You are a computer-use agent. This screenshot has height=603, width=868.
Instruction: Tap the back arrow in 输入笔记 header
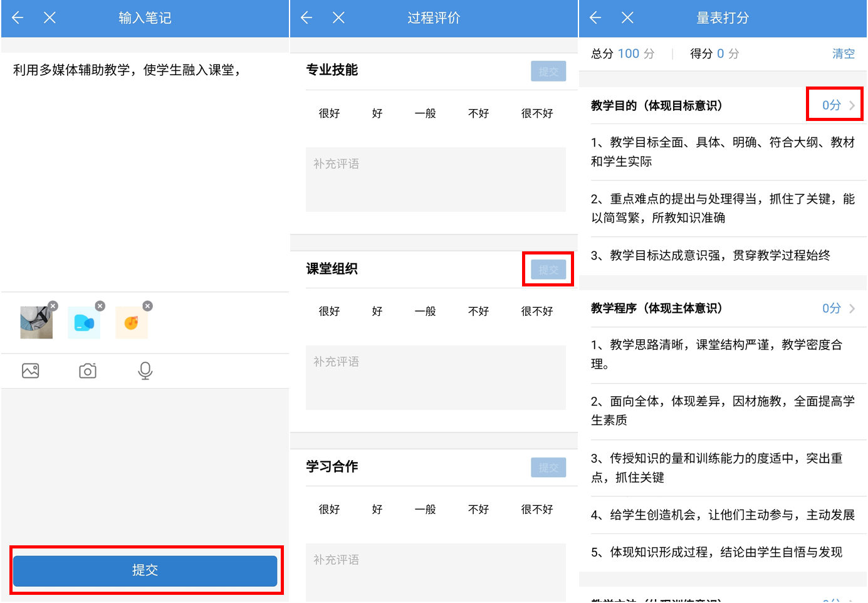pos(18,18)
